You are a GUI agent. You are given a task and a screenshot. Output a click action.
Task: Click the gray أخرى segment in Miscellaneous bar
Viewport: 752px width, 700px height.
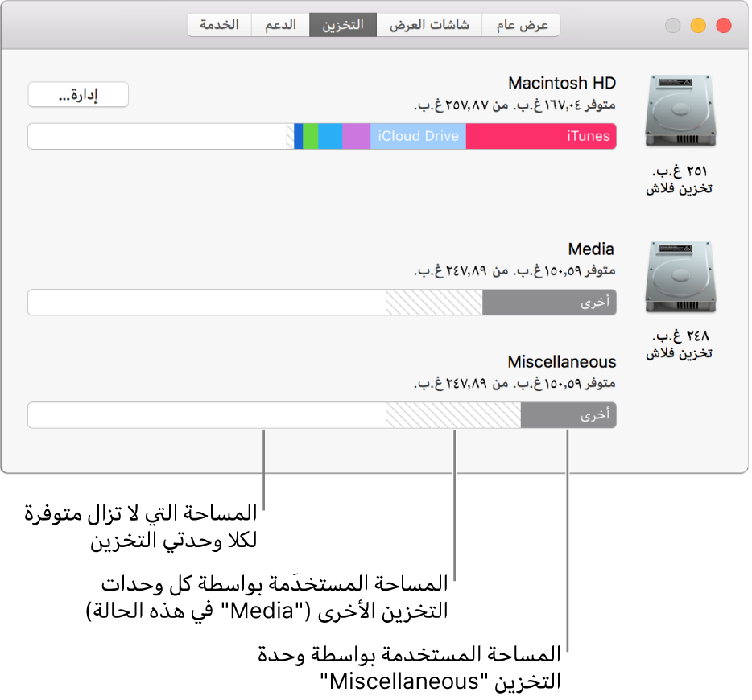(568, 415)
